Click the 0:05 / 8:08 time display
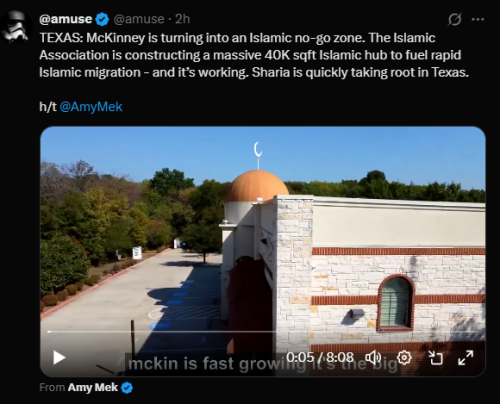This screenshot has width=500, height=404. point(320,357)
